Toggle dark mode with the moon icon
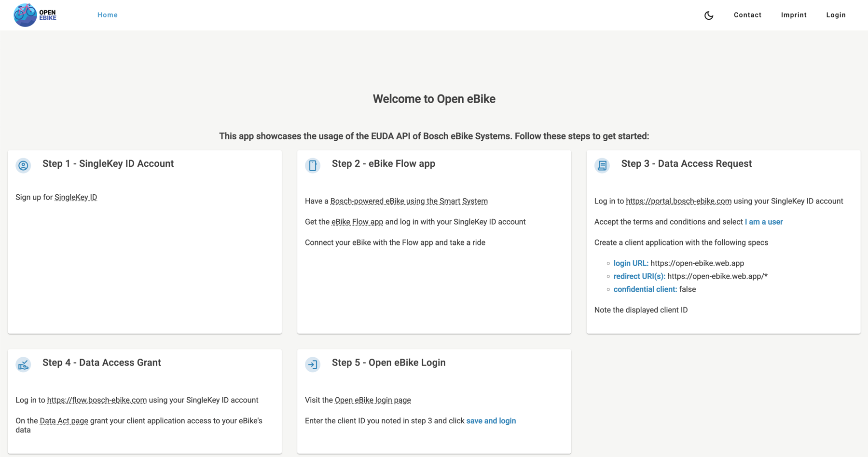This screenshot has height=457, width=868. coord(709,15)
